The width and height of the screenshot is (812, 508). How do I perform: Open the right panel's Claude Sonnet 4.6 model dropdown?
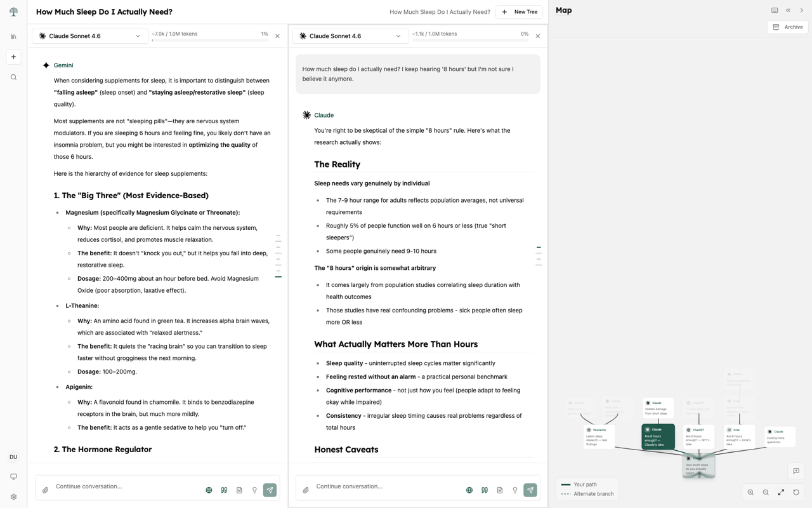350,36
